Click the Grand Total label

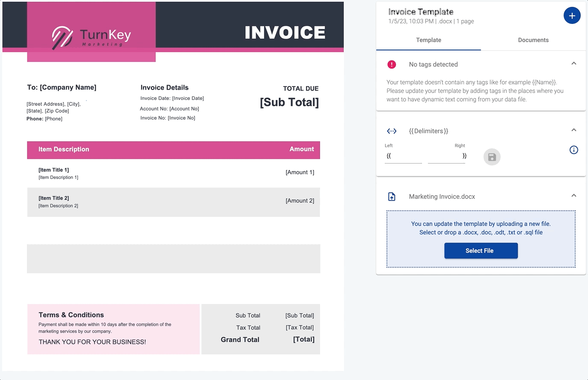pos(240,340)
